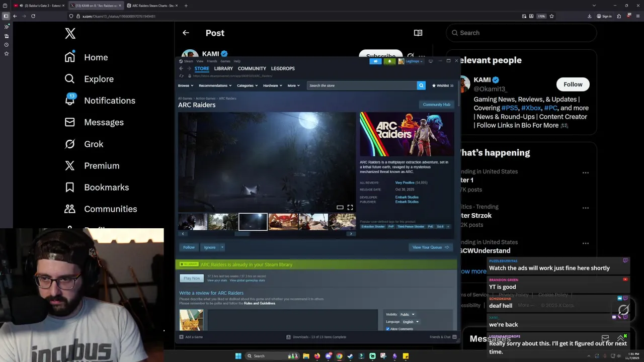Toggle Allow Comments checkbox
Image resolution: width=644 pixels, height=362 pixels.
pyautogui.click(x=388, y=329)
